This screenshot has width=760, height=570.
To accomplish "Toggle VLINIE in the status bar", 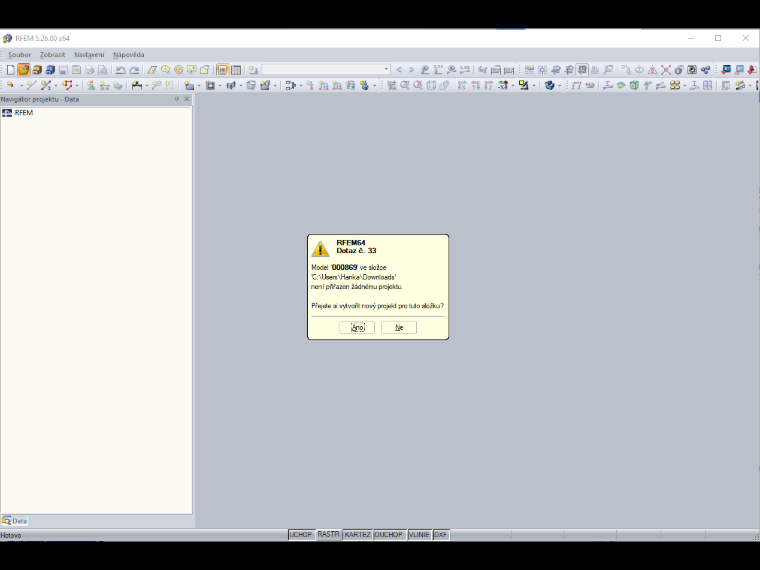I will pos(419,535).
